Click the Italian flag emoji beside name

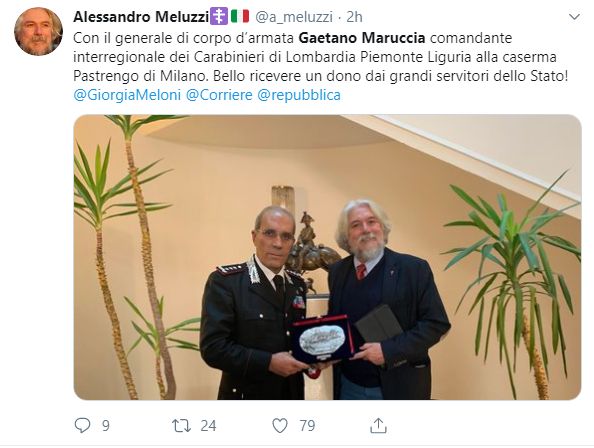[x=240, y=16]
